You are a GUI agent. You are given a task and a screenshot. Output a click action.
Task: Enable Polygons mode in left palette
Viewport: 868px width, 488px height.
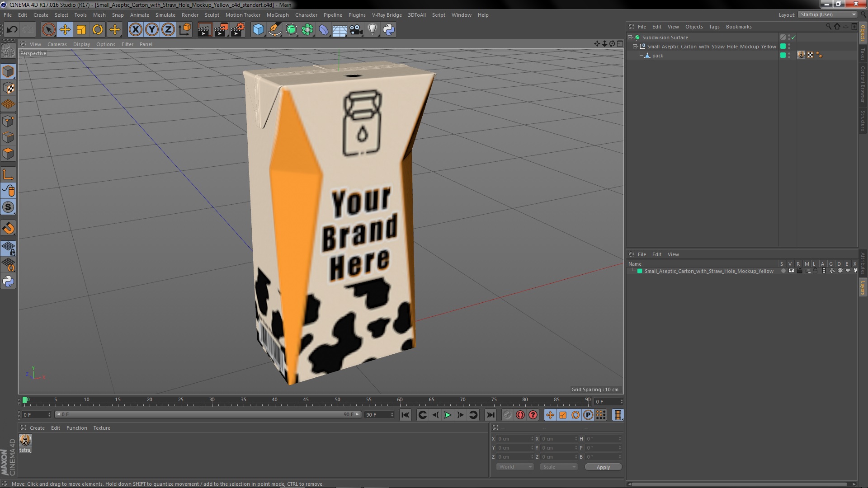[x=8, y=154]
